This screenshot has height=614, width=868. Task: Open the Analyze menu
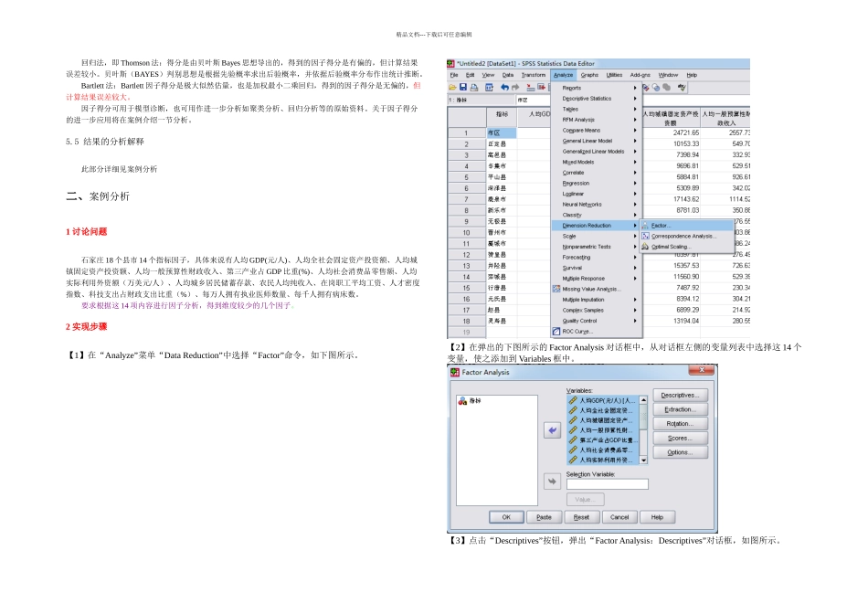click(563, 75)
